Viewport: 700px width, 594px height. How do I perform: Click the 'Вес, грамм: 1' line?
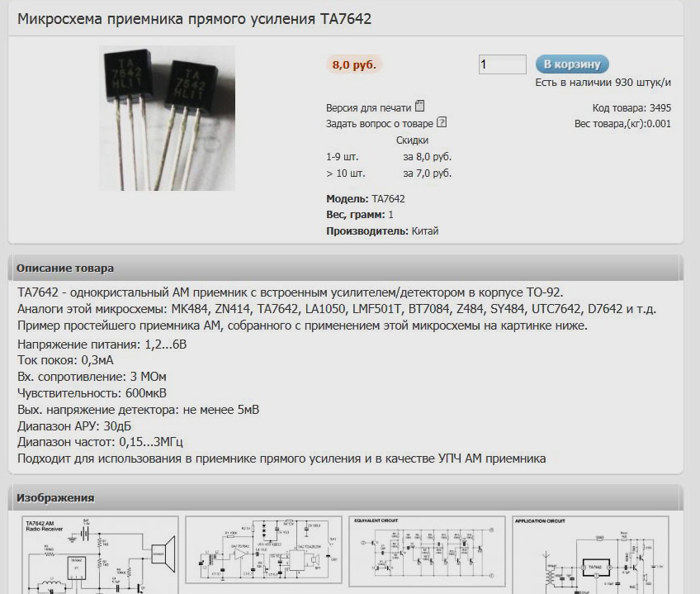point(359,215)
